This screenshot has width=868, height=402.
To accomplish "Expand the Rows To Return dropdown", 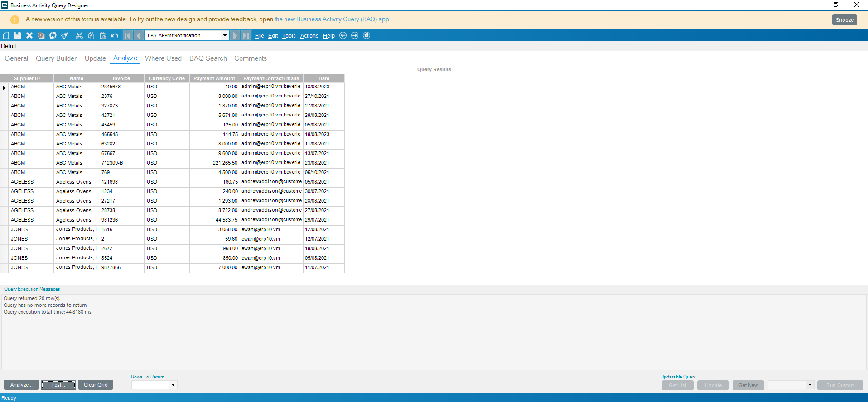I will pyautogui.click(x=173, y=385).
